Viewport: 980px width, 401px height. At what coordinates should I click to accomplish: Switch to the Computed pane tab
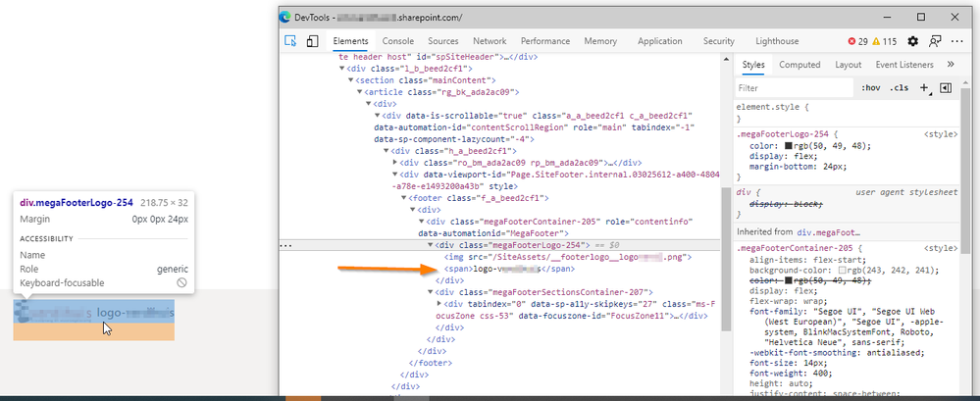(x=799, y=65)
